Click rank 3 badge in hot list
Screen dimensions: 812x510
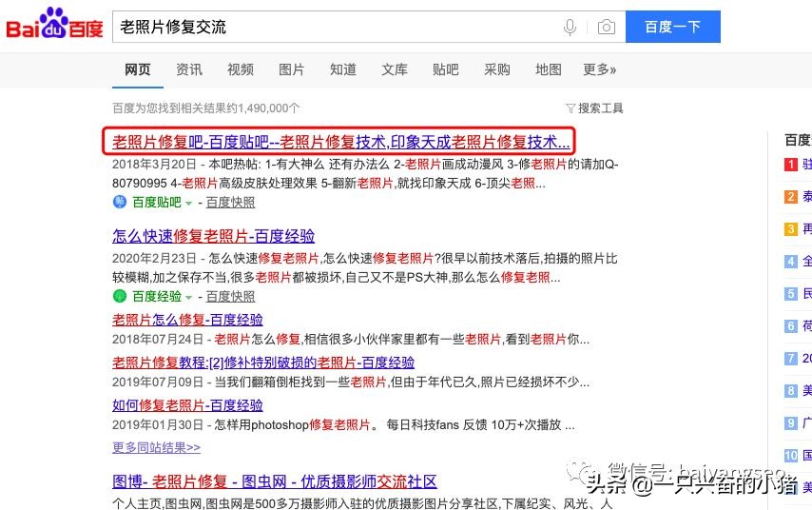click(790, 229)
